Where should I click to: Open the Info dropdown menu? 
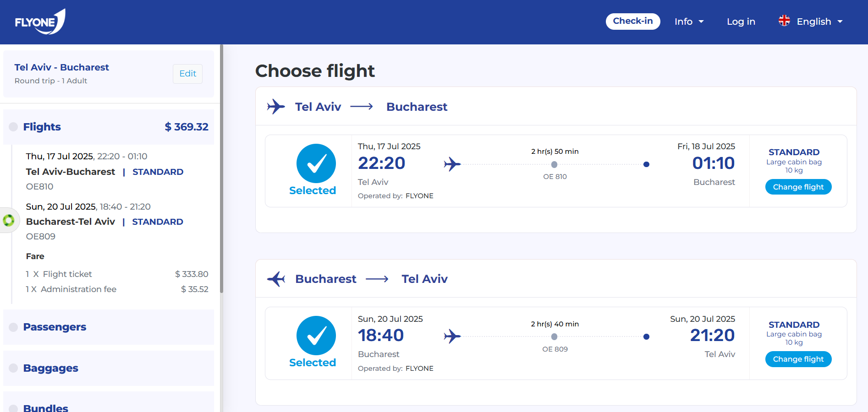tap(689, 22)
